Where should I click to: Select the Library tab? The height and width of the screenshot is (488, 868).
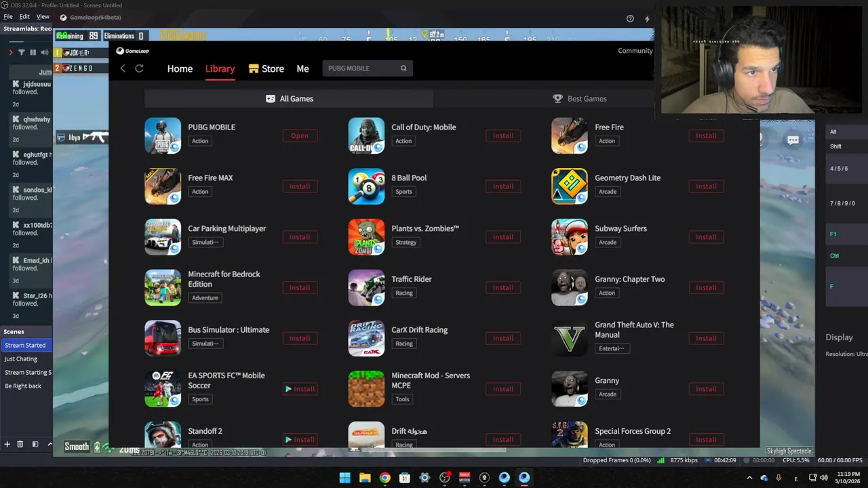[x=220, y=68]
